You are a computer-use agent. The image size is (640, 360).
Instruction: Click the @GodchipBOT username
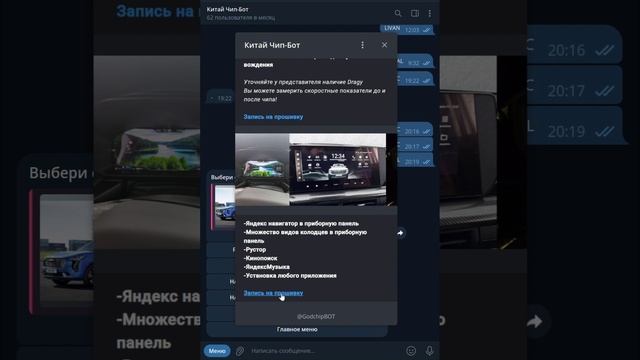tap(316, 316)
